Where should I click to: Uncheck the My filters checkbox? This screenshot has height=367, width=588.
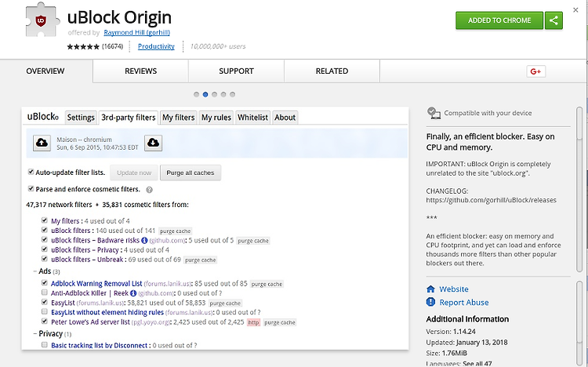click(44, 220)
